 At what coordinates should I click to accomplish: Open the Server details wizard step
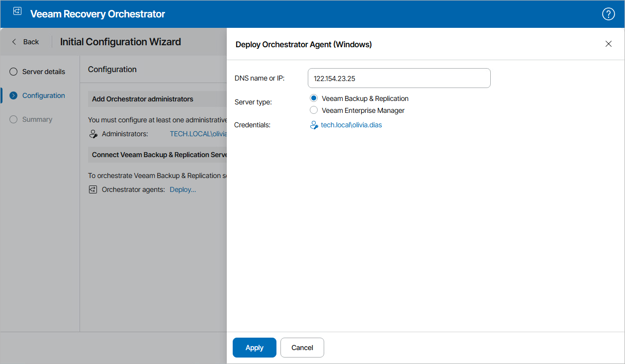[x=43, y=72]
